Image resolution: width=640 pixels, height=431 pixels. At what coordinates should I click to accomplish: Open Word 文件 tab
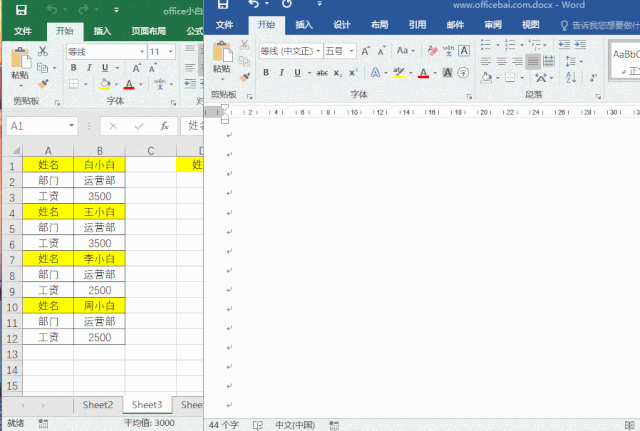pos(224,25)
